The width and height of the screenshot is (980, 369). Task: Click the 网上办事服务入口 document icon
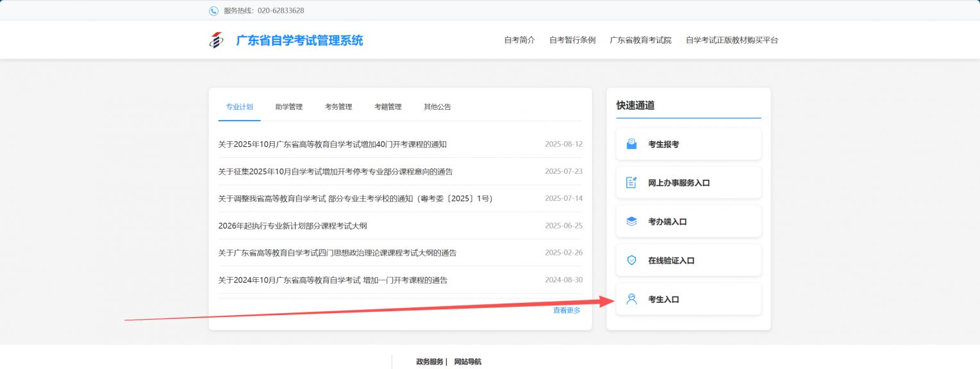click(631, 183)
